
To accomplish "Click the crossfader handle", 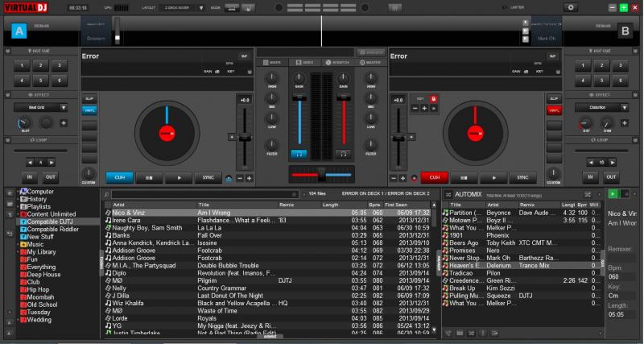I will [321, 175].
